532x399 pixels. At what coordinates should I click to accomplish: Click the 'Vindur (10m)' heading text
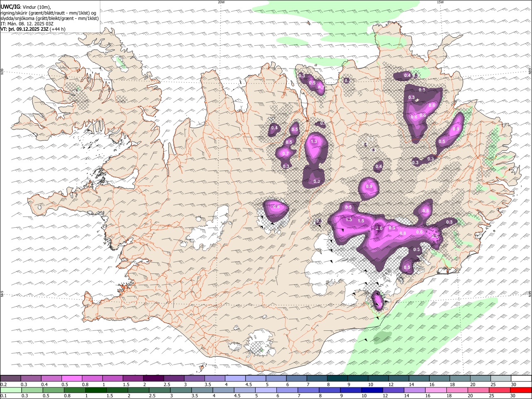pos(37,6)
